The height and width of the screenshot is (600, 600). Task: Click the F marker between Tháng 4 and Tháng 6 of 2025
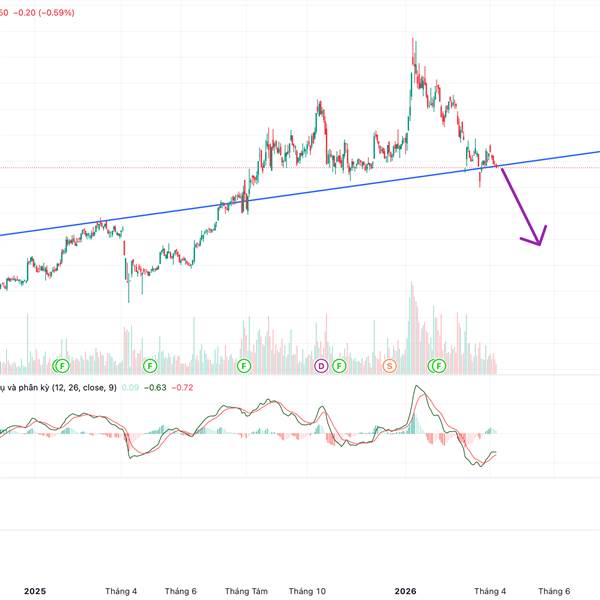pyautogui.click(x=150, y=366)
